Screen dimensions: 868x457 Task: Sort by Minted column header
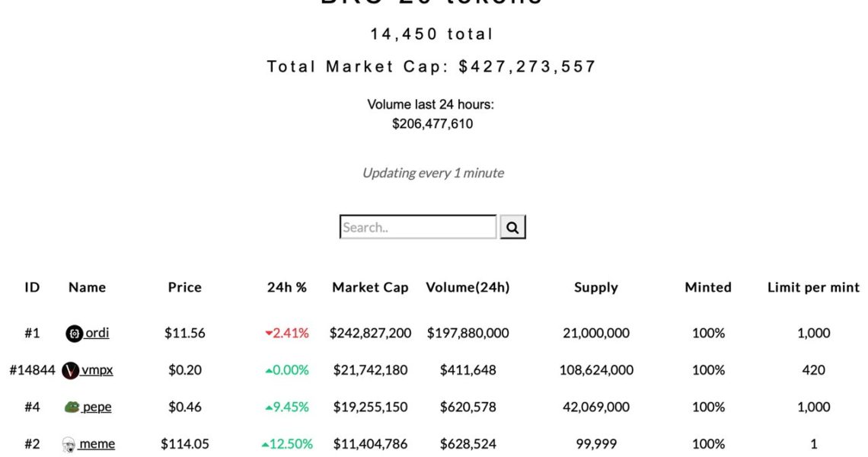coord(708,287)
